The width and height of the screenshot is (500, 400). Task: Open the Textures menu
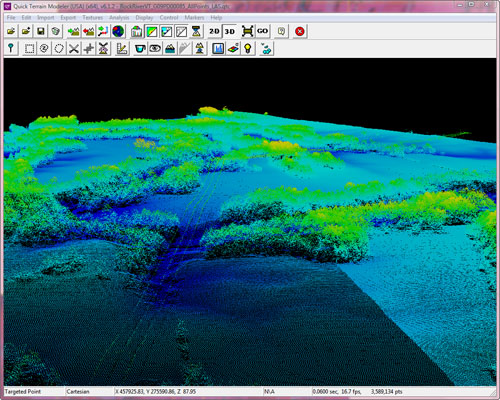93,18
